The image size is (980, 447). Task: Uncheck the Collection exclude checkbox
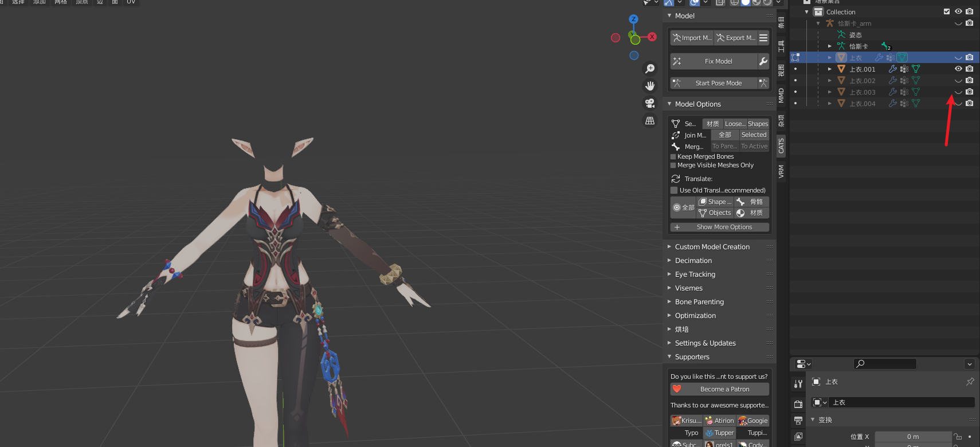pyautogui.click(x=947, y=11)
